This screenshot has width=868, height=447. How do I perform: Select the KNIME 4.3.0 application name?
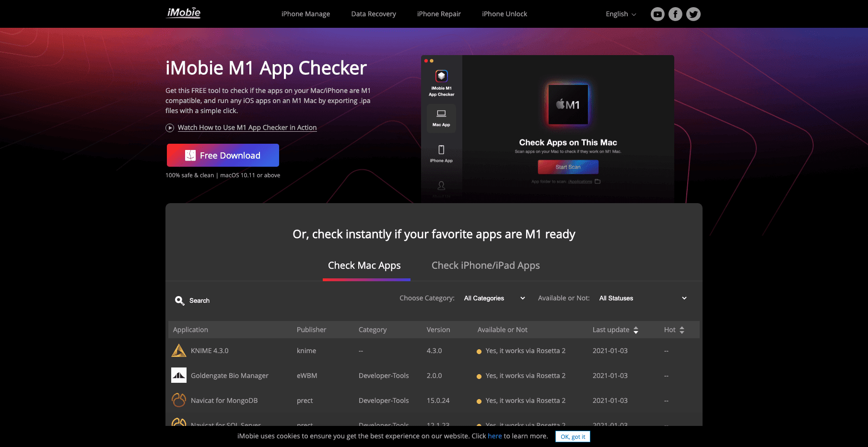pyautogui.click(x=210, y=351)
